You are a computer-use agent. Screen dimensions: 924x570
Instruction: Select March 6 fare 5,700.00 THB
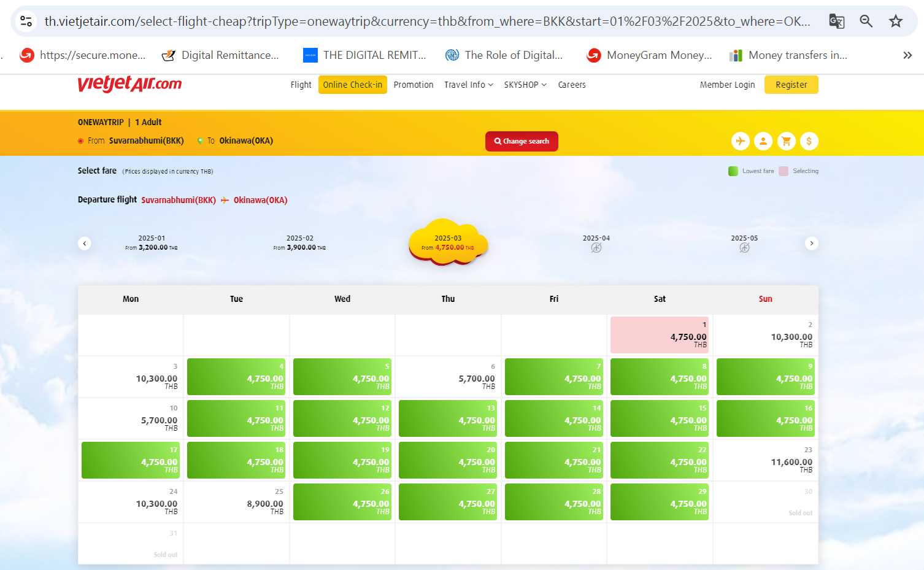coord(448,377)
